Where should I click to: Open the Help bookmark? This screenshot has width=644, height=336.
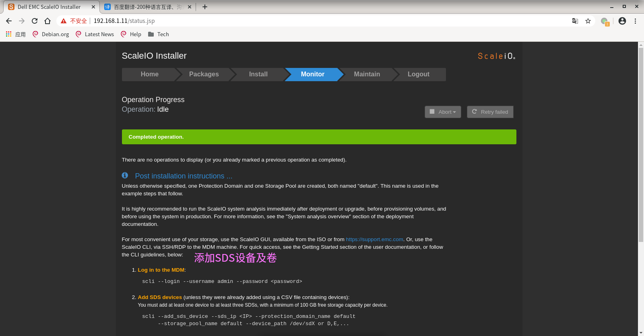(131, 34)
